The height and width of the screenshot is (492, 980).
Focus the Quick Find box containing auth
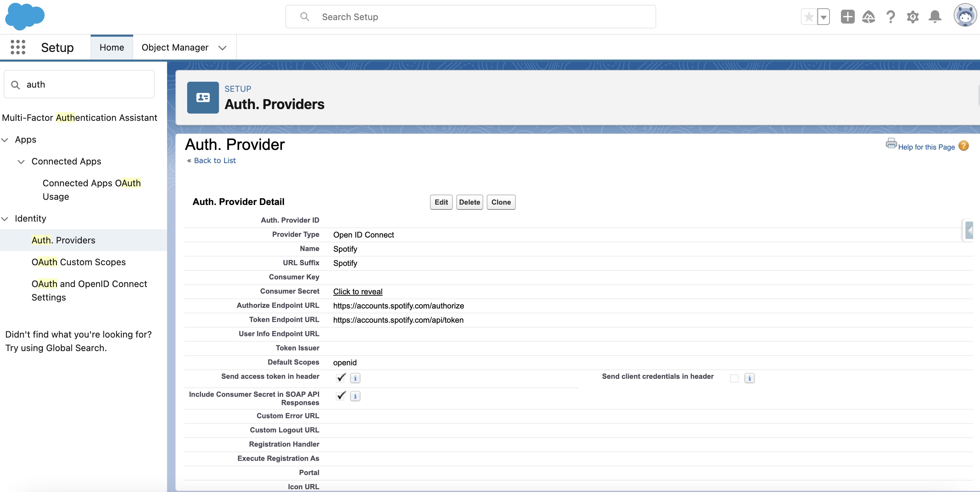pyautogui.click(x=79, y=84)
